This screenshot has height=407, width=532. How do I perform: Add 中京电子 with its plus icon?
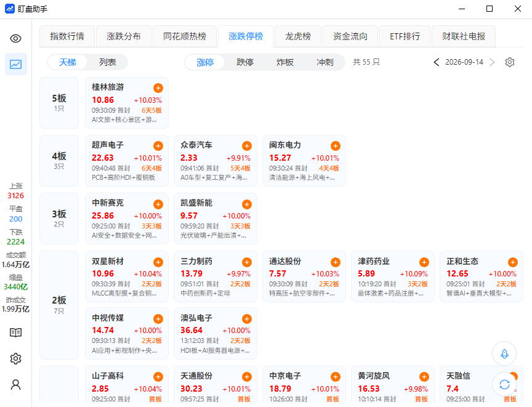point(336,377)
